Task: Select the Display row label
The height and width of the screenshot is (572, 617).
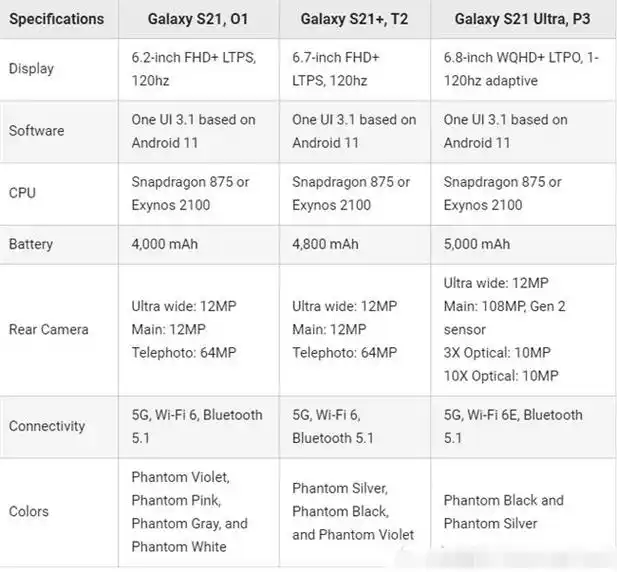Action: pos(31,69)
